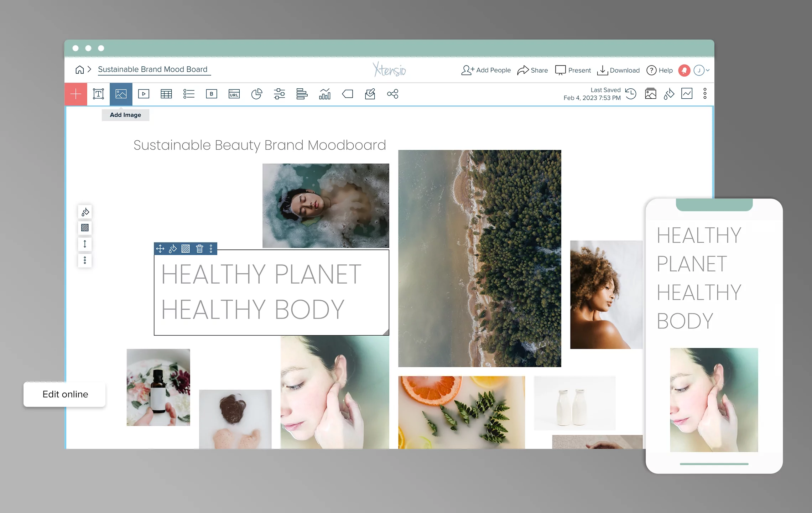Open the Share menu
This screenshot has width=812, height=513.
coord(532,70)
